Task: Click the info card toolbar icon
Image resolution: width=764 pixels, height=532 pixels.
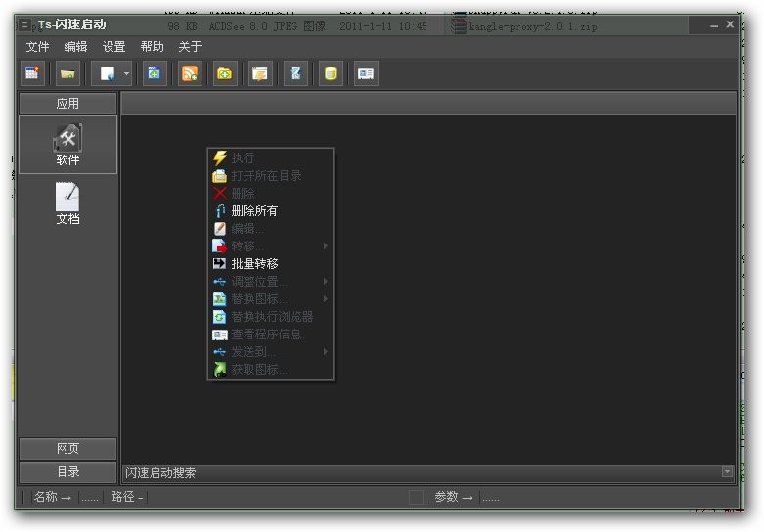Action: tap(366, 73)
